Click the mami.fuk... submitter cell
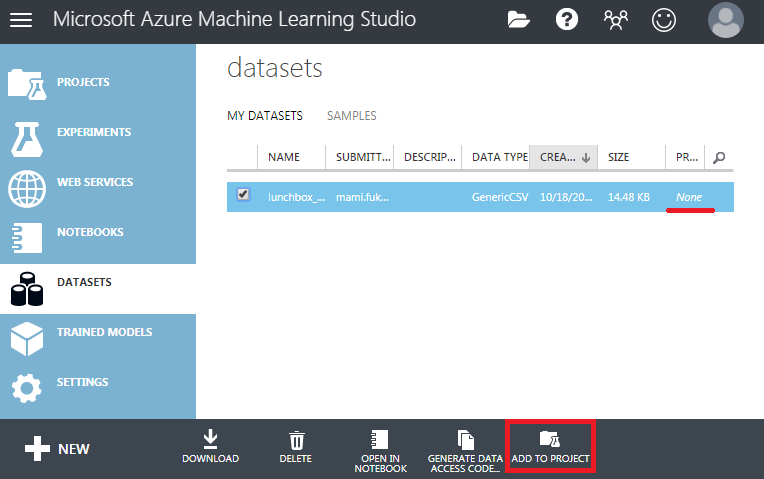764x479 pixels. click(363, 197)
